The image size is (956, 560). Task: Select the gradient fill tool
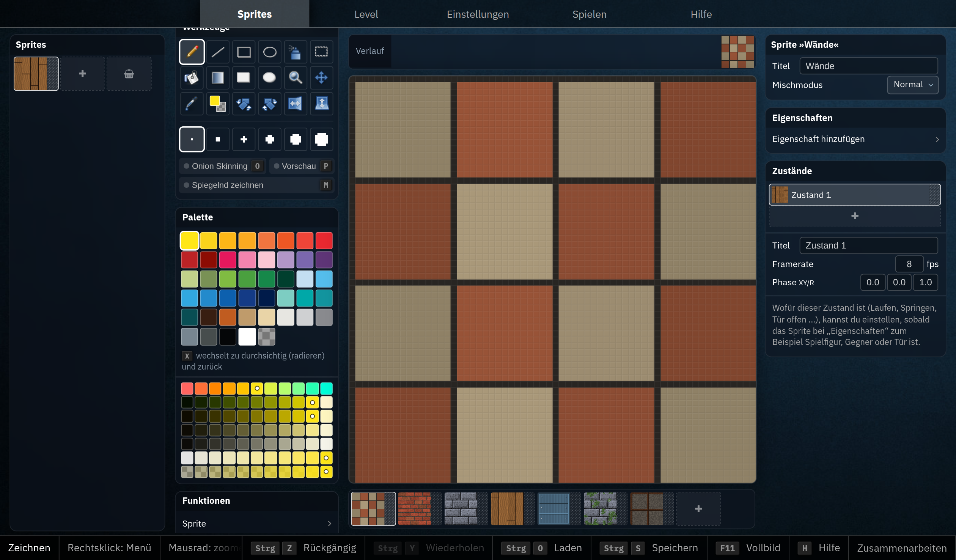(218, 78)
